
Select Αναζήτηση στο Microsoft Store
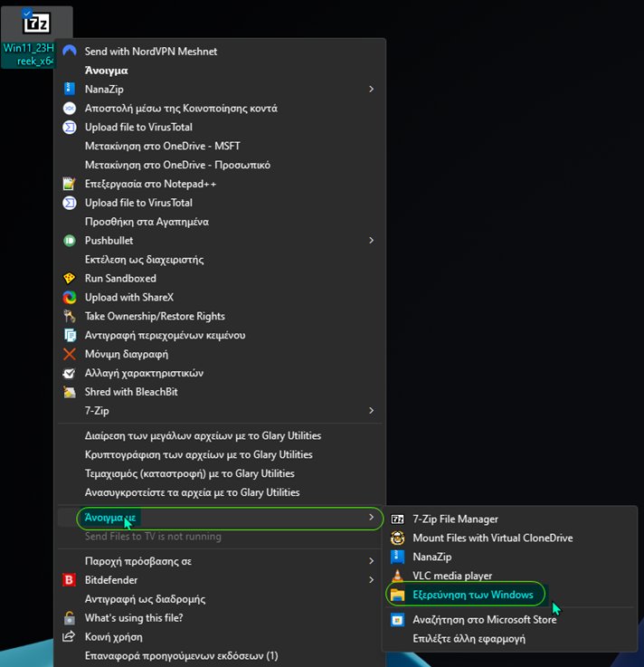[485, 619]
